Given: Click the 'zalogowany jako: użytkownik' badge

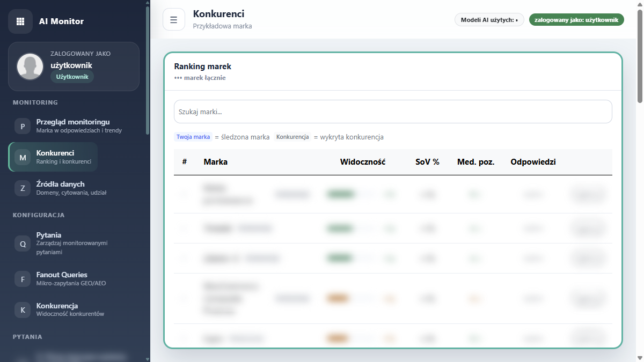Looking at the screenshot, I should click(x=576, y=20).
